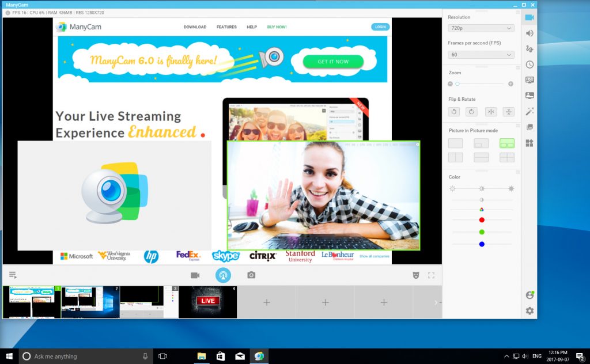The height and width of the screenshot is (364, 590).
Task: Open the DOWNLOAD menu on the website
Action: click(195, 26)
